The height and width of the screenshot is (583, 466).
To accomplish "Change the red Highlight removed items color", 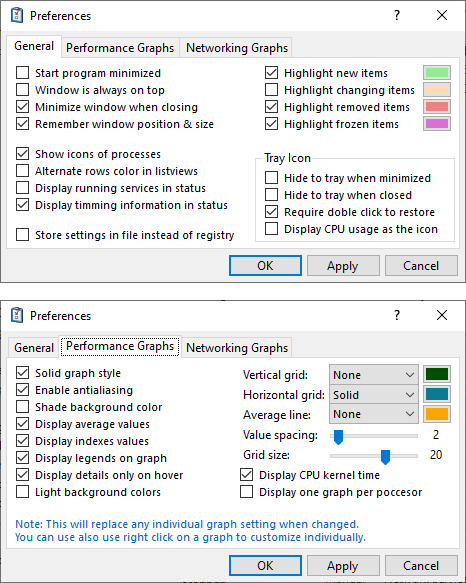I will [437, 107].
